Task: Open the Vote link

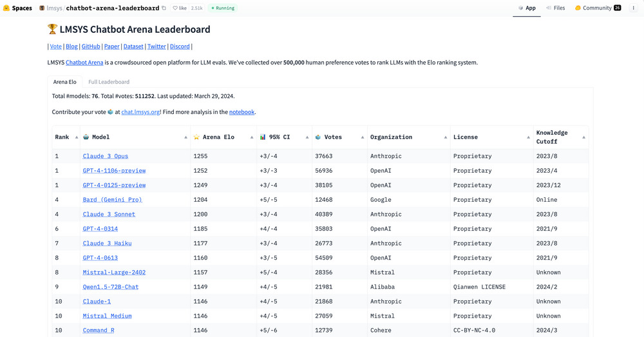Action: 56,46
